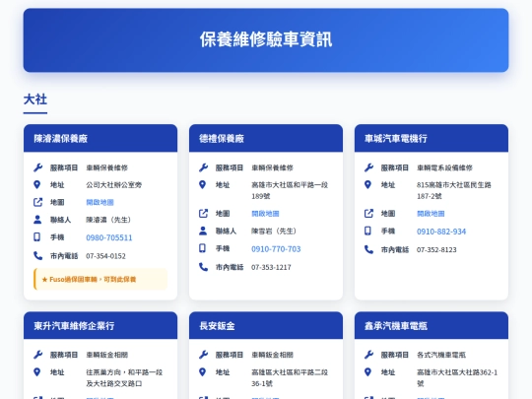Click the 保養維修驗車資訊 page title banner
This screenshot has width=532, height=399.
click(266, 40)
